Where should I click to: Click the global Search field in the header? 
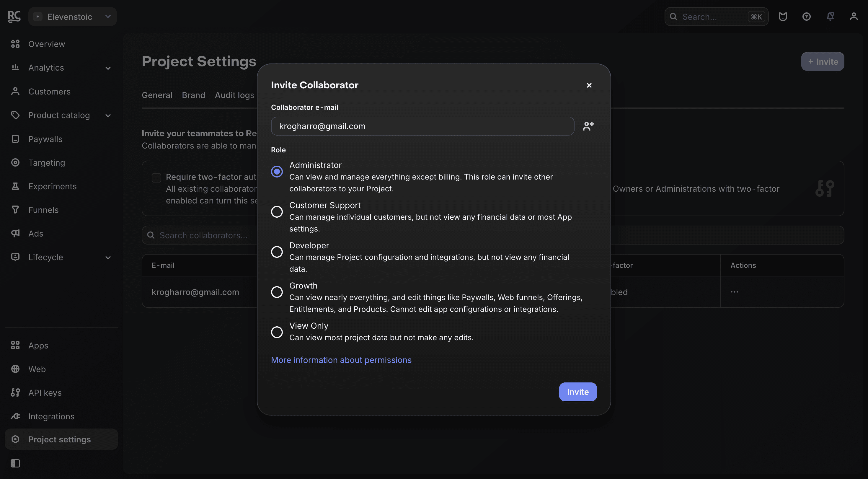(x=716, y=17)
